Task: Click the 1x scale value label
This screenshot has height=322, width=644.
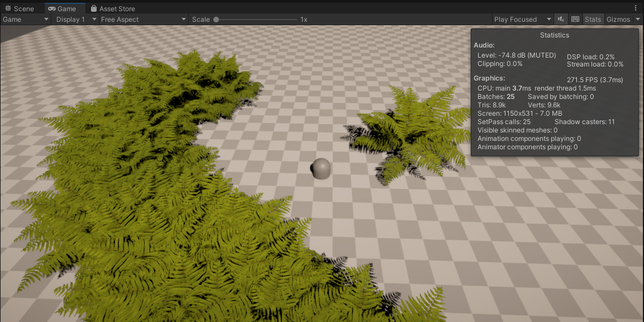Action: (x=304, y=20)
